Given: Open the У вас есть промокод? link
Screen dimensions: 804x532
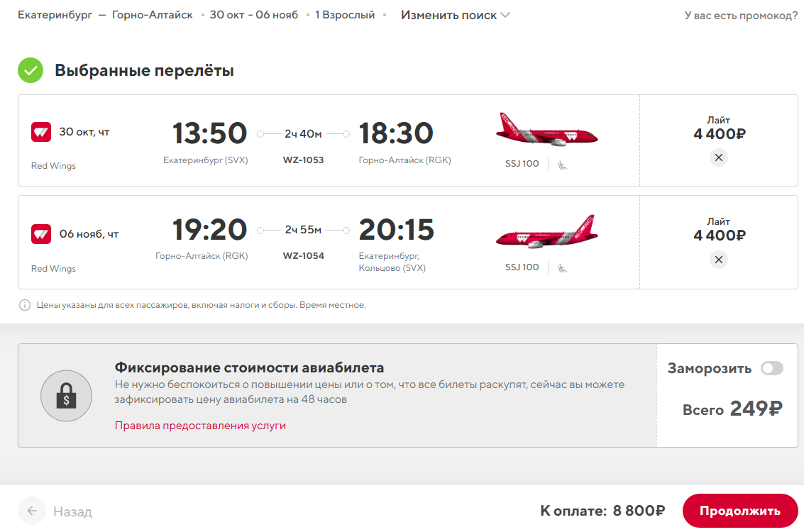Looking at the screenshot, I should tap(741, 16).
